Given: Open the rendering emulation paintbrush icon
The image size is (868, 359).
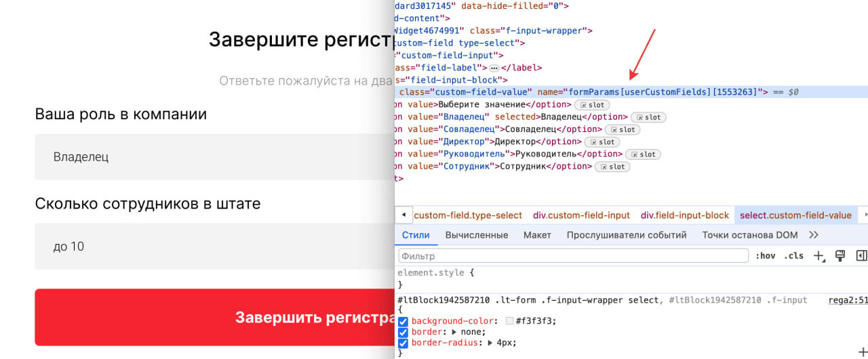Looking at the screenshot, I should pyautogui.click(x=840, y=255).
